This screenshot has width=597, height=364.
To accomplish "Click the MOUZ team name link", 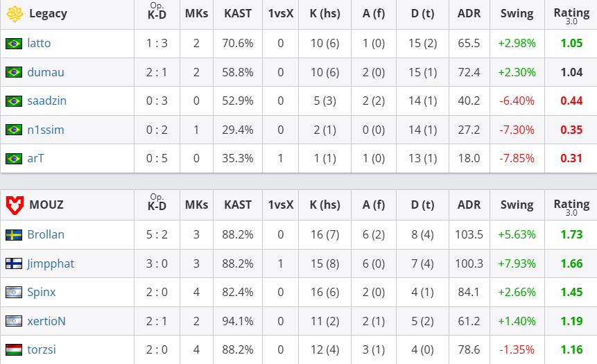I will point(46,205).
